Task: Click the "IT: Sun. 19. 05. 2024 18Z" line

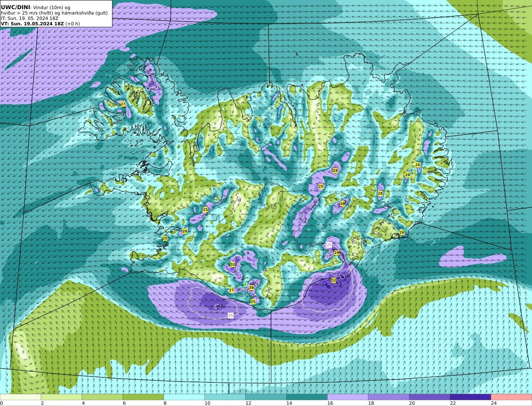Action: [x=30, y=18]
